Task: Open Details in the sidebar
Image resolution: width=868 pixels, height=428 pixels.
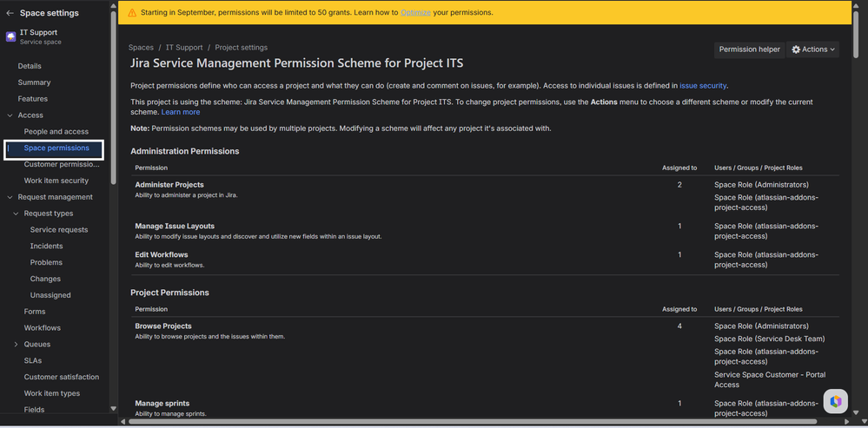Action: pyautogui.click(x=30, y=66)
